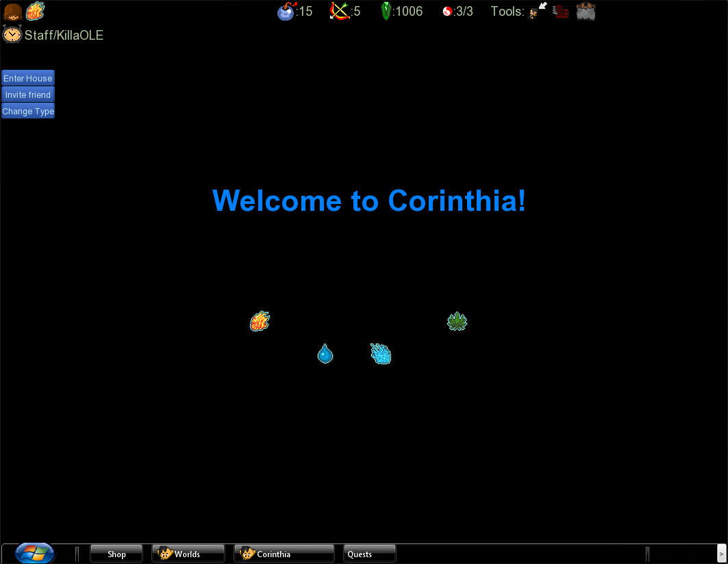
Task: Click the Windows Start orb
Action: coord(34,553)
